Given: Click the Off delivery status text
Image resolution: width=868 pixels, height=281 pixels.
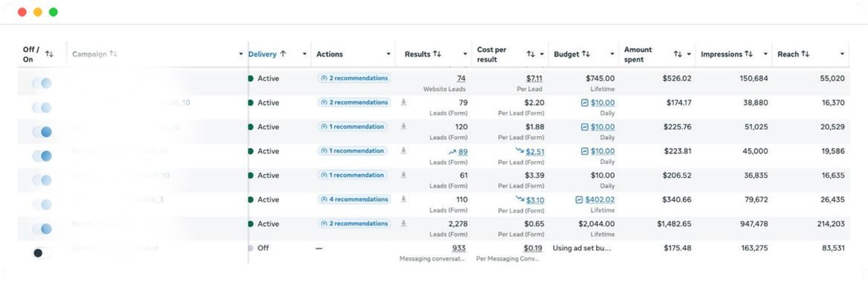Looking at the screenshot, I should [263, 248].
